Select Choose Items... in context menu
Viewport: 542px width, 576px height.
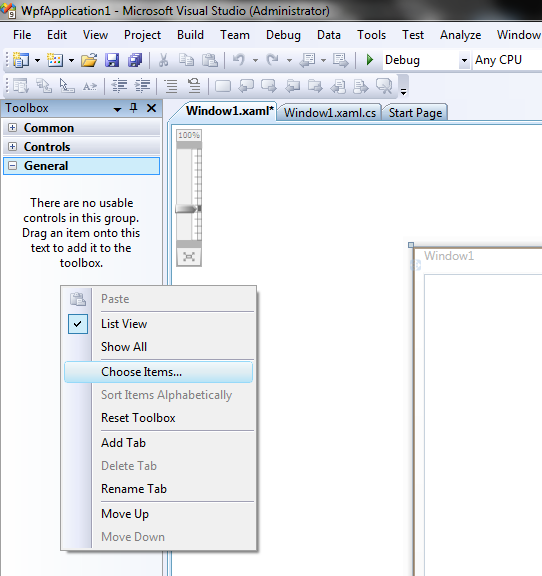159,372
